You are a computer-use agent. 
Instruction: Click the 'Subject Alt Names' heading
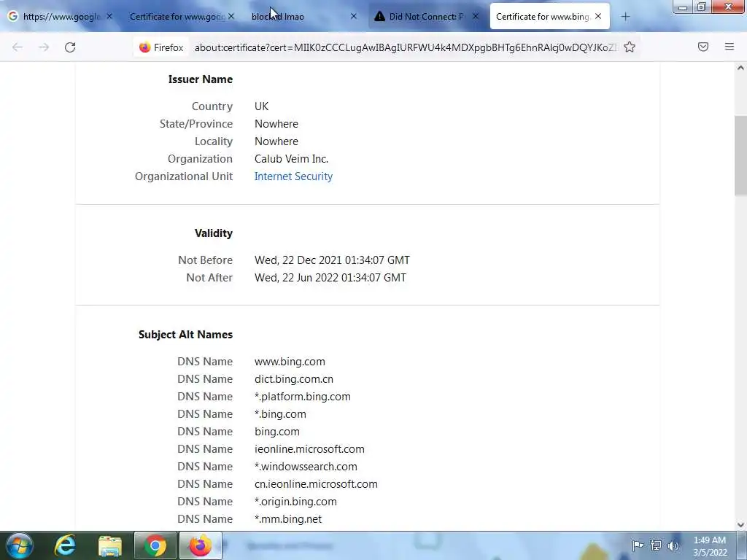tap(186, 334)
